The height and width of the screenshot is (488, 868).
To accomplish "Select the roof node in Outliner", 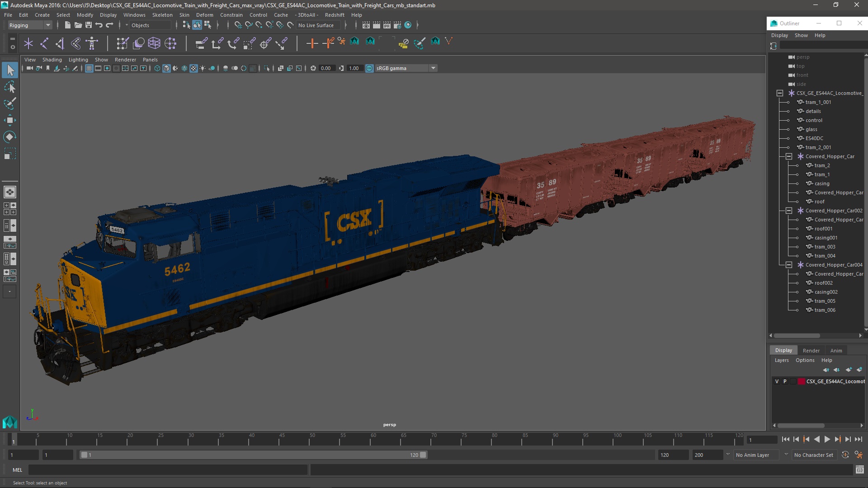I will [819, 202].
